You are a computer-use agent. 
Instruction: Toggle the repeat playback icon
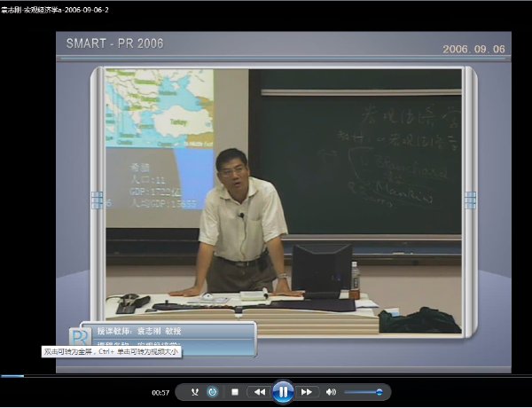pyautogui.click(x=213, y=392)
